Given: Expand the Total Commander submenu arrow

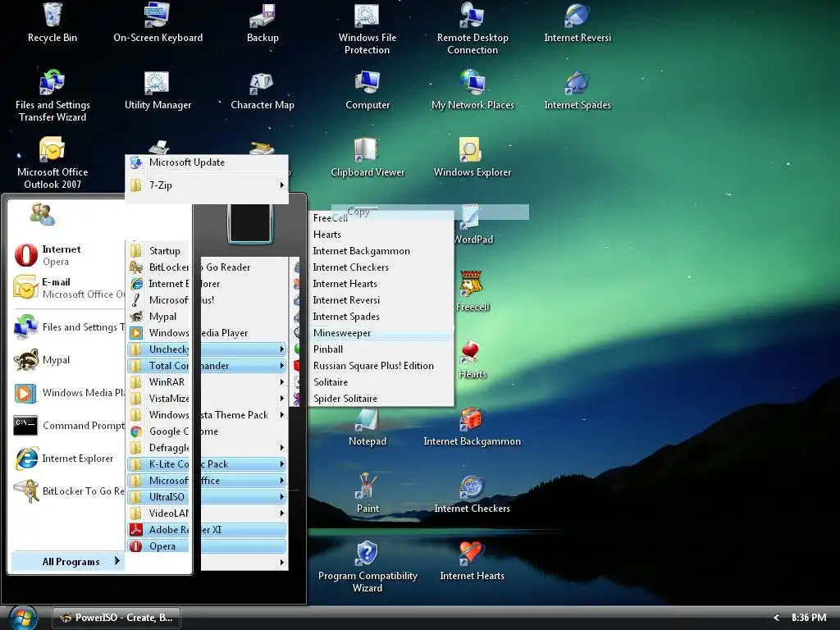Looking at the screenshot, I should pos(282,366).
